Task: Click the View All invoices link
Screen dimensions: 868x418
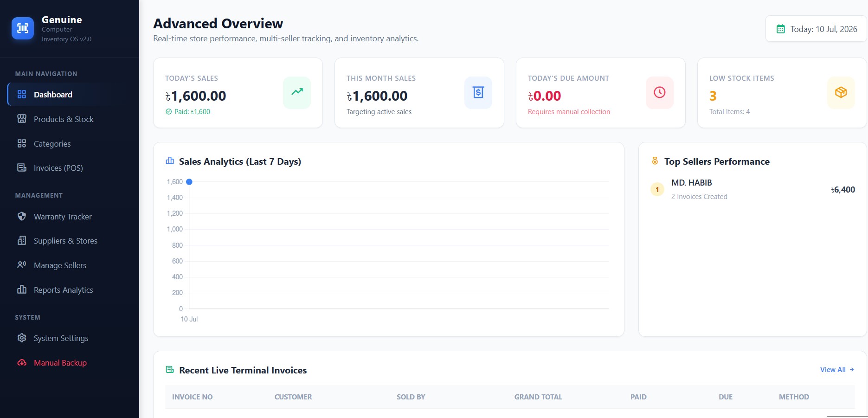Action: pyautogui.click(x=837, y=370)
